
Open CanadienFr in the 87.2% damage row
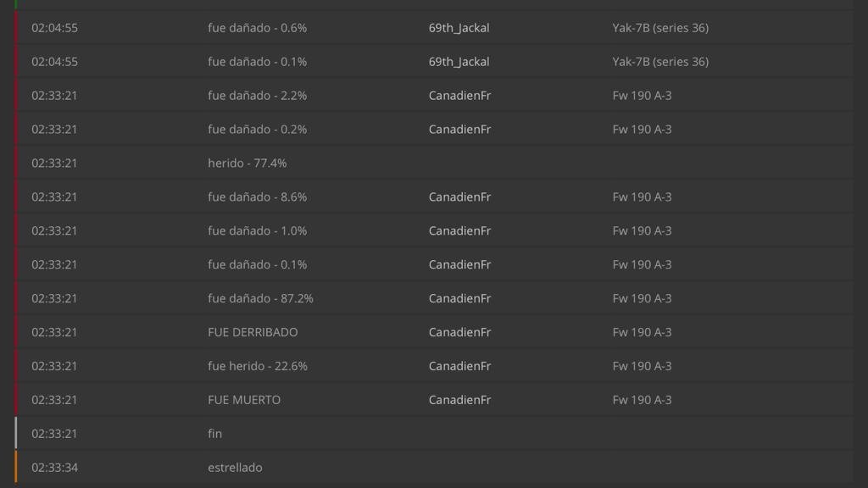coord(459,298)
